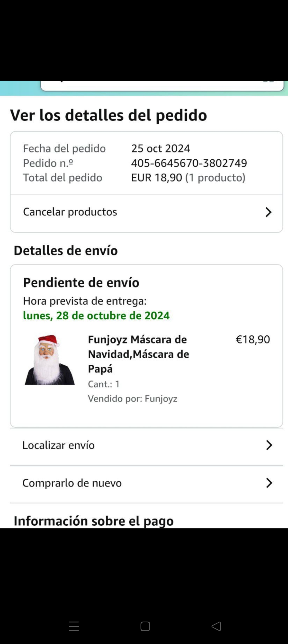The height and width of the screenshot is (644, 288).
Task: Tap the Información sobre el pago heading
Action: pos(94,521)
